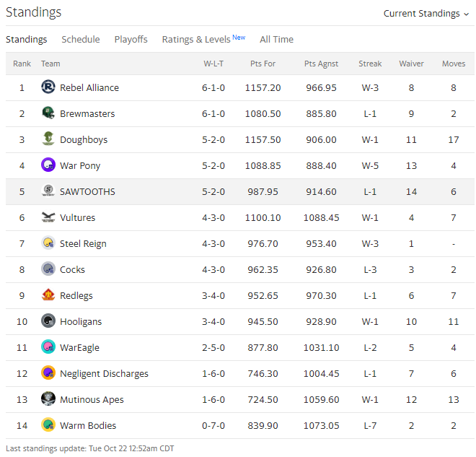476x457 pixels.
Task: Click the Hooligans dark helmet icon
Action: pyautogui.click(x=48, y=321)
